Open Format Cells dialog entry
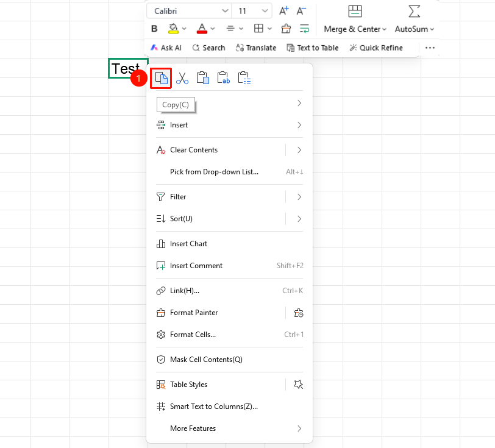The height and width of the screenshot is (448, 495). click(229, 335)
